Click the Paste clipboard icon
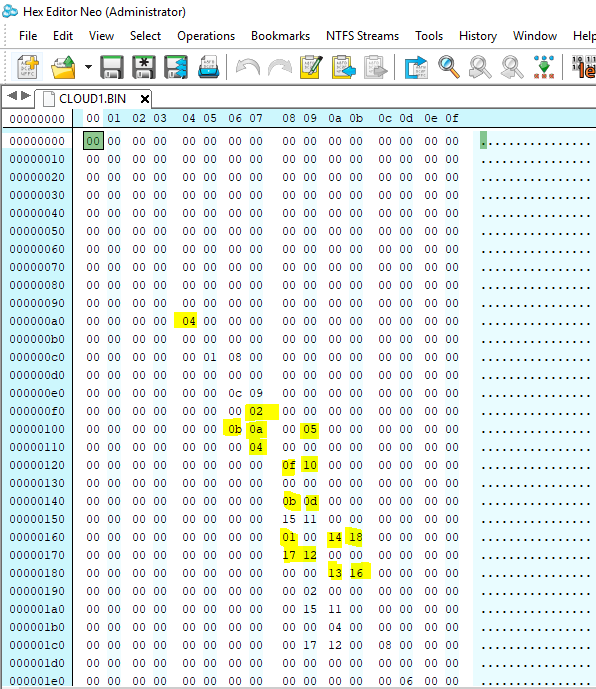Image resolution: width=596 pixels, height=689 pixels. pyautogui.click(x=344, y=67)
